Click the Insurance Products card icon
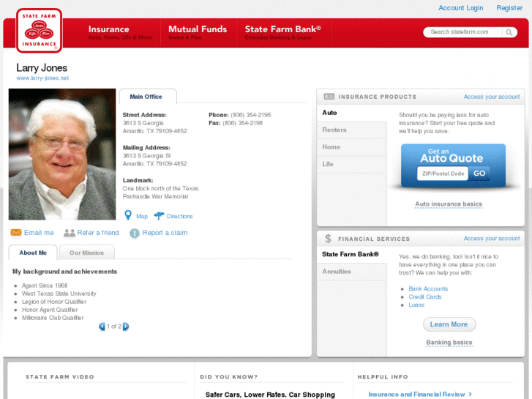This screenshot has height=399, width=532. point(329,97)
